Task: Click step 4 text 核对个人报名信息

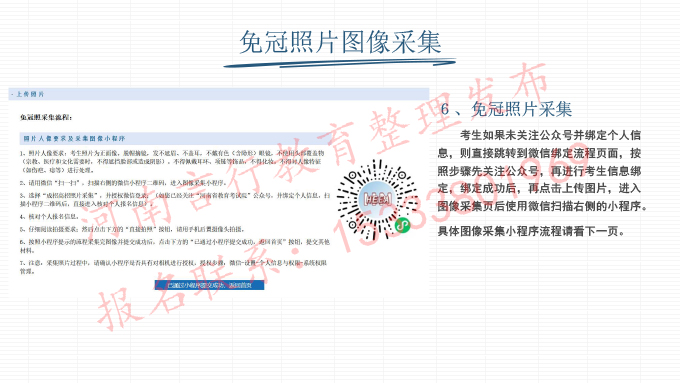Action: [49, 216]
